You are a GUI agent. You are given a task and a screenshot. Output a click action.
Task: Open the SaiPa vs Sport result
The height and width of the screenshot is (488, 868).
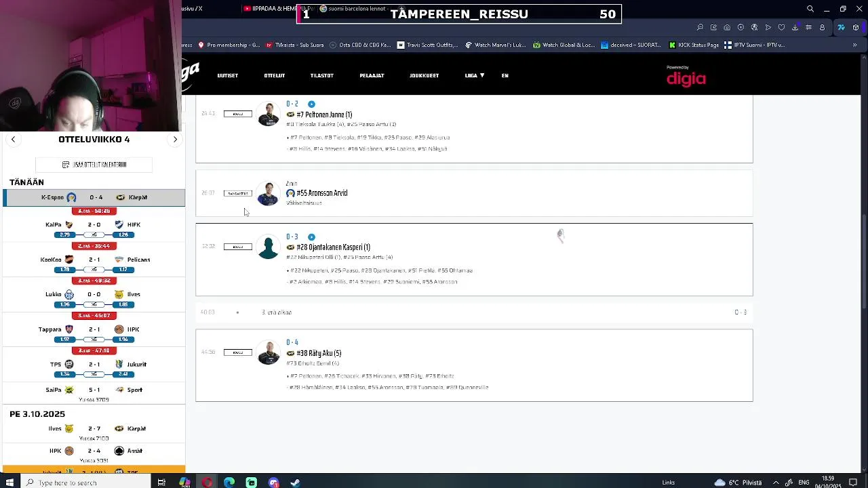[x=94, y=394]
